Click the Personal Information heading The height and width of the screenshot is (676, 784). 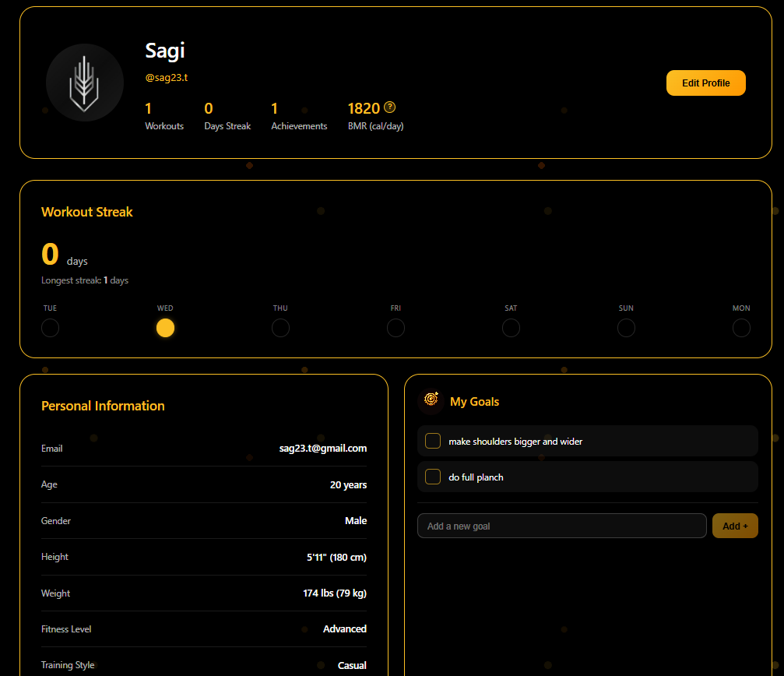pyautogui.click(x=103, y=406)
